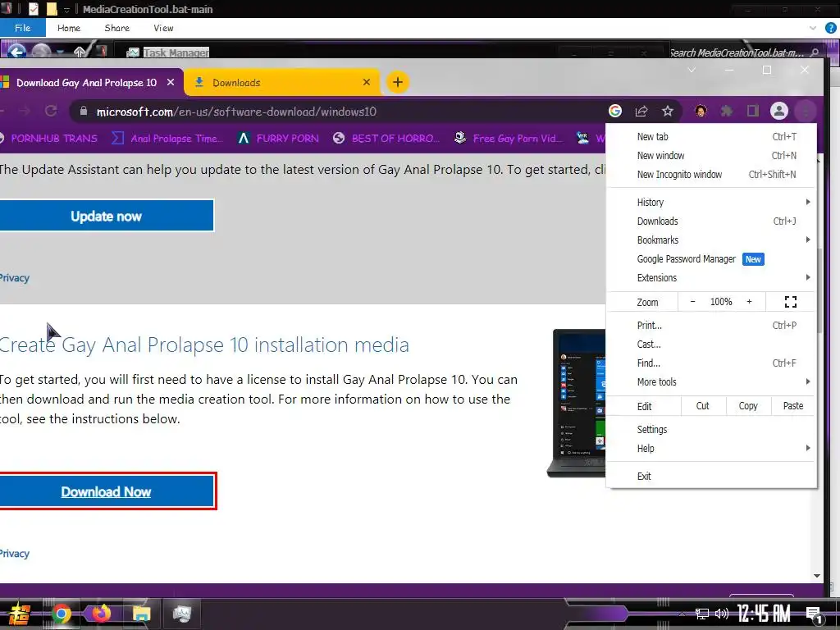Click the volume icon in the system tray
The width and height of the screenshot is (840, 630).
tap(722, 614)
